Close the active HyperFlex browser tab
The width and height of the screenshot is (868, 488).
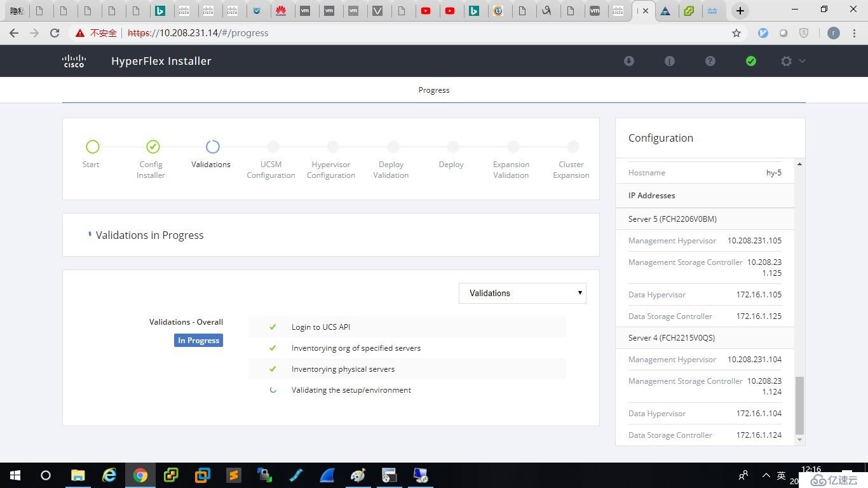(x=646, y=11)
